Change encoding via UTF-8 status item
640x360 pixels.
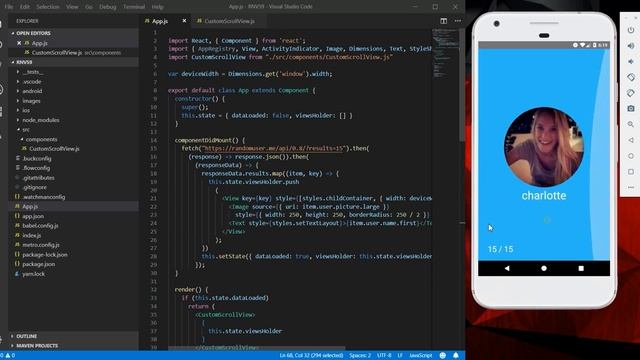point(384,356)
